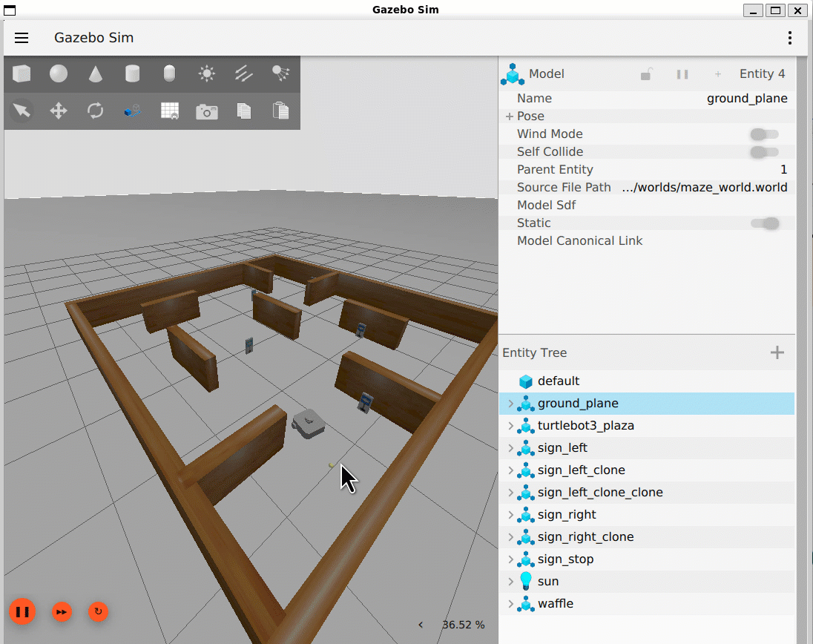Click the Entity Tree add button
The height and width of the screenshot is (644, 813).
tap(777, 352)
